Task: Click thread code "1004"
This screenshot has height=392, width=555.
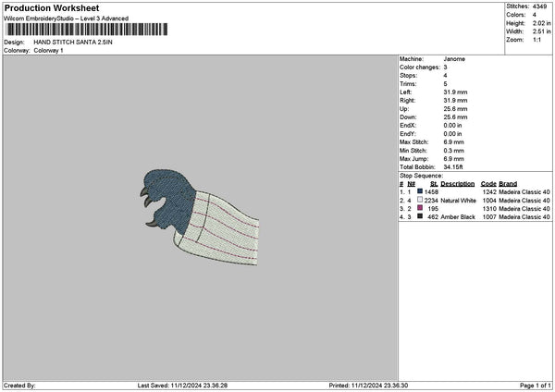Action: [489, 201]
